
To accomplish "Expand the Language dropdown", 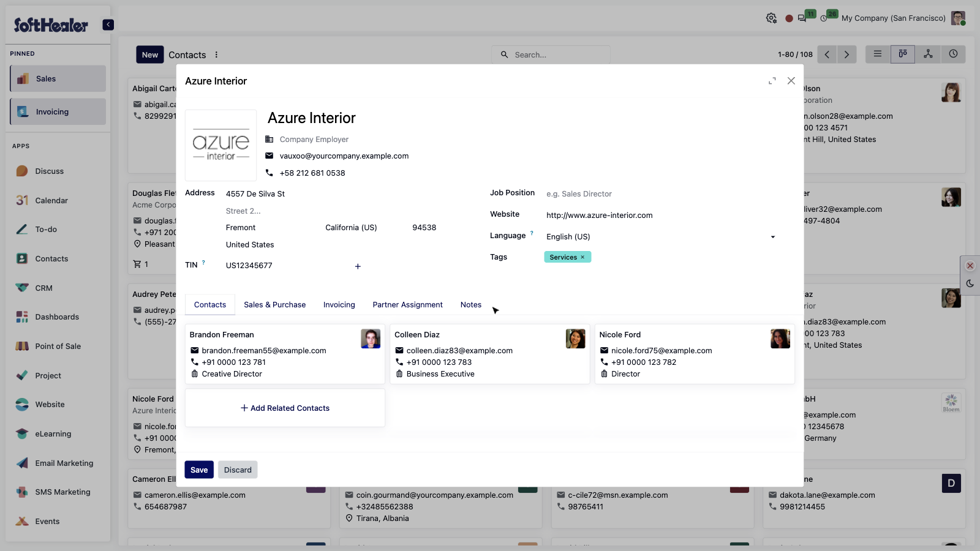I will (x=773, y=237).
